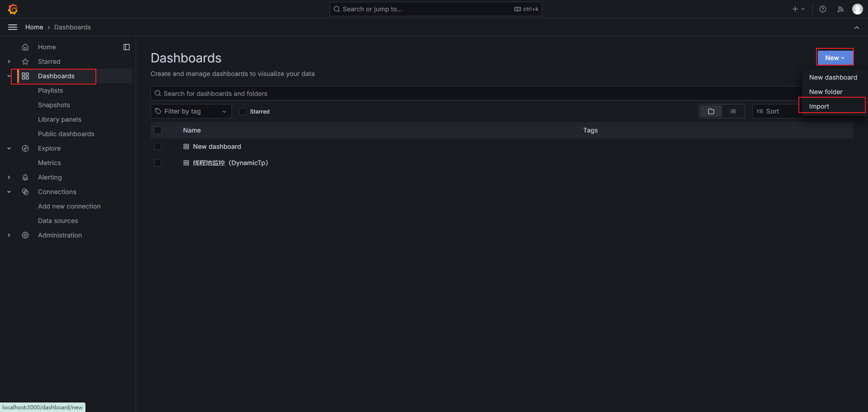Go to Home via the breadcrumb

(x=34, y=27)
